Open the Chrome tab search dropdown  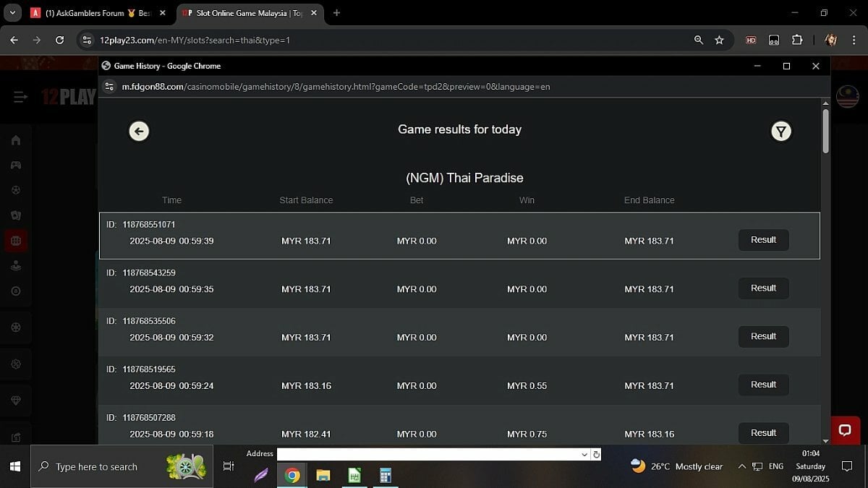(12, 13)
